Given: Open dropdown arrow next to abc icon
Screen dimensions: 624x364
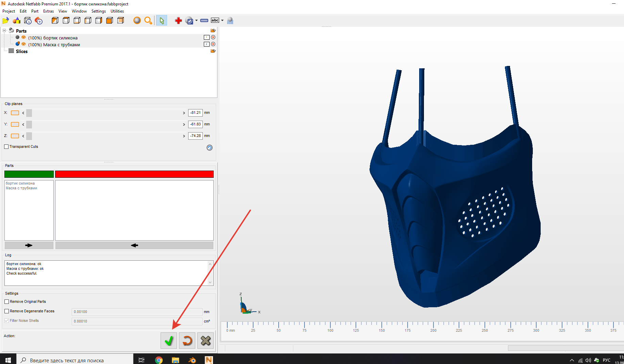Looking at the screenshot, I should [x=222, y=21].
